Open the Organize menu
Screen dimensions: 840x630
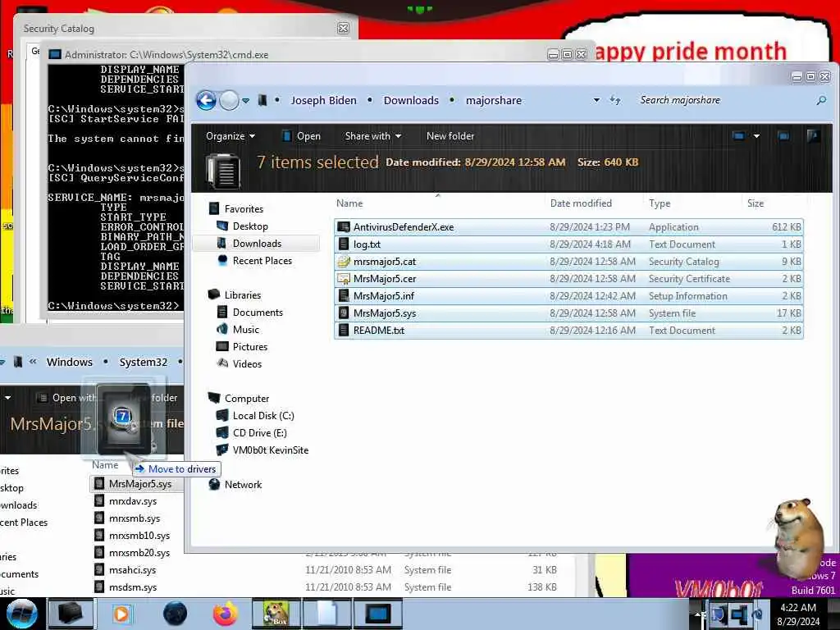coord(231,136)
